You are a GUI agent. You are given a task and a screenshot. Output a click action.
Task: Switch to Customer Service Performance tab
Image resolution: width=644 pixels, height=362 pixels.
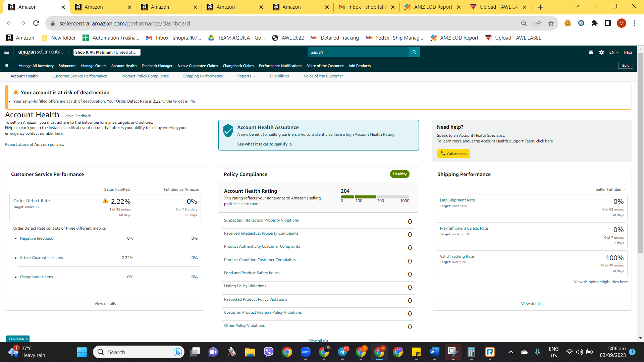[79, 76]
